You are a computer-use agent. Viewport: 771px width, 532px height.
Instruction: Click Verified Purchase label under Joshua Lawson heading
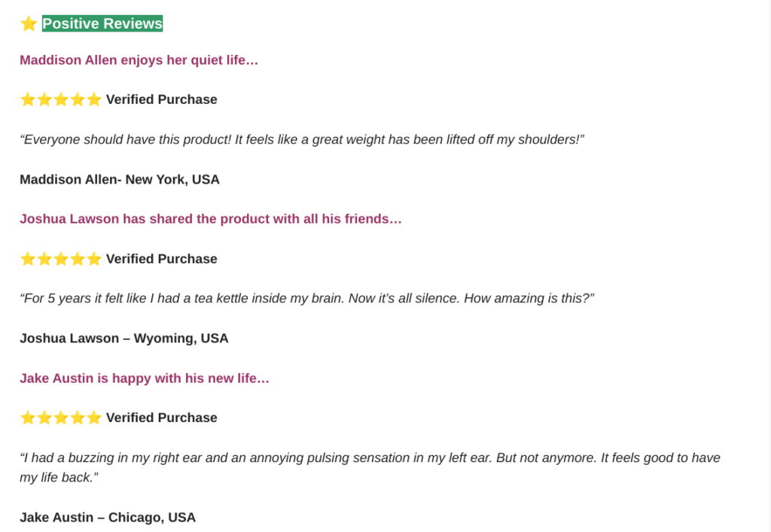click(162, 259)
